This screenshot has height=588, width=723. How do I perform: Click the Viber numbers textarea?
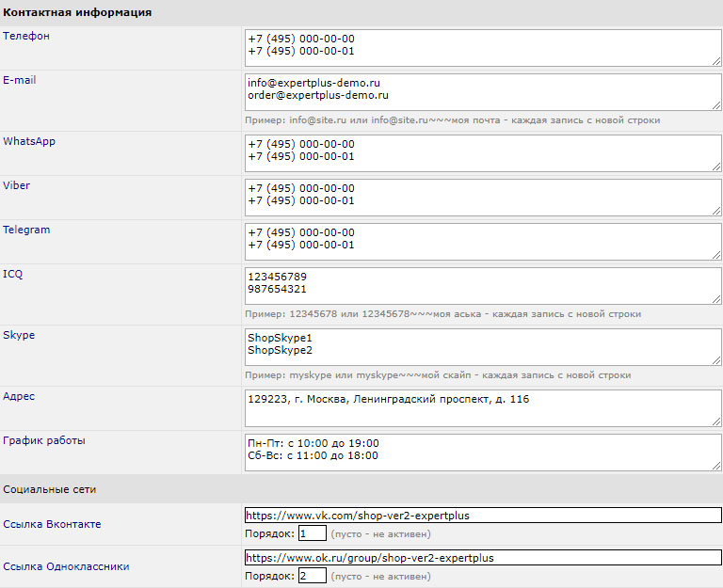click(x=483, y=199)
